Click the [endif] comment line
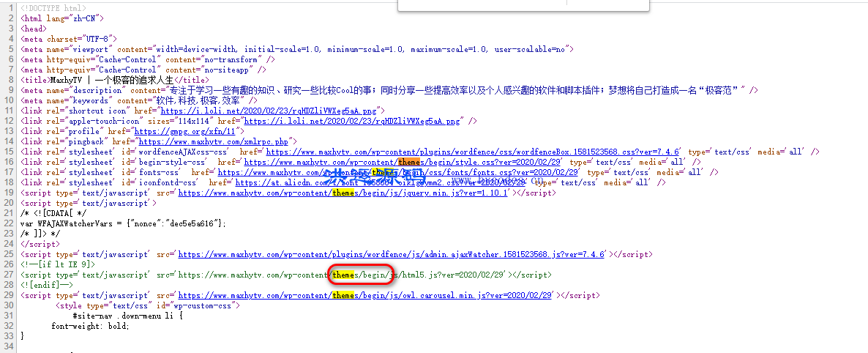 47,285
